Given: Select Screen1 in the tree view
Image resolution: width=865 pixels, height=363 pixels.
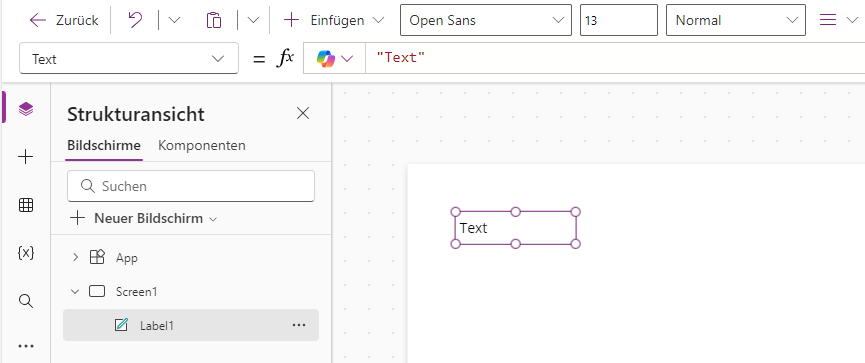Looking at the screenshot, I should click(136, 292).
